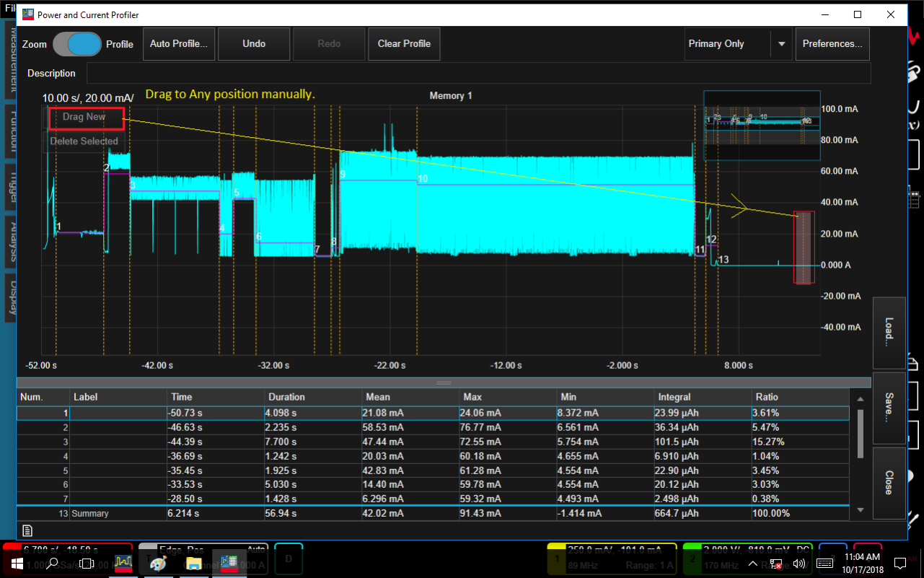Open the Analysis side tab in background window

point(12,242)
